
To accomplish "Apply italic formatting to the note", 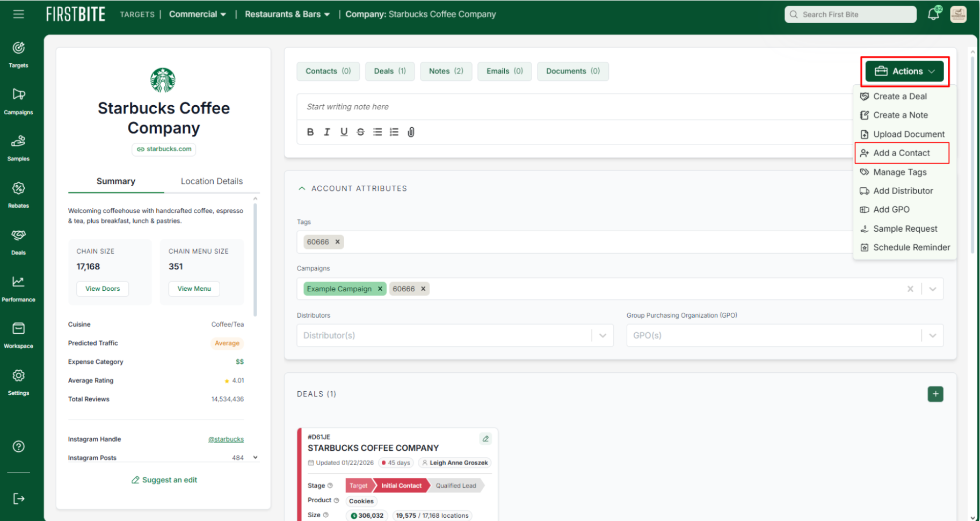I will pyautogui.click(x=326, y=132).
